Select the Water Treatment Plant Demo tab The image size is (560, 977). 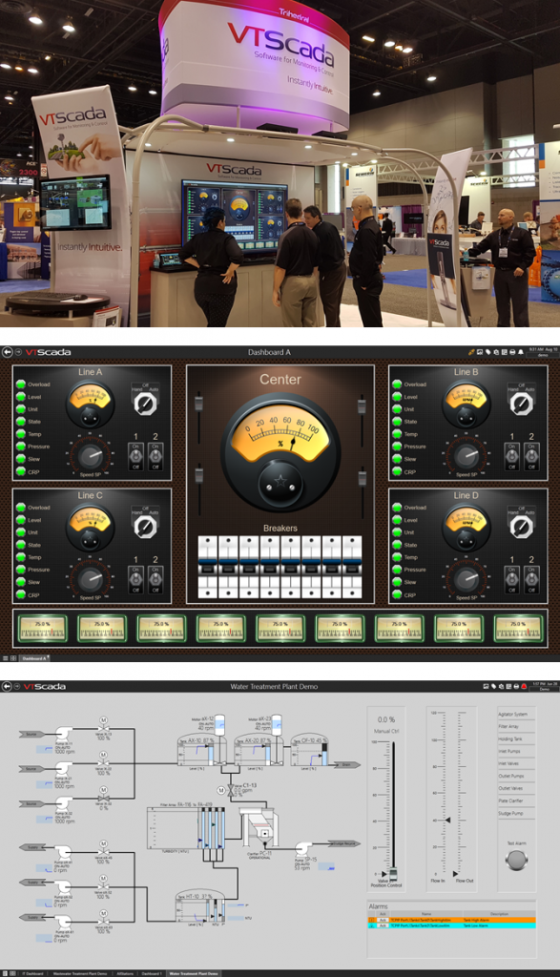click(x=194, y=973)
